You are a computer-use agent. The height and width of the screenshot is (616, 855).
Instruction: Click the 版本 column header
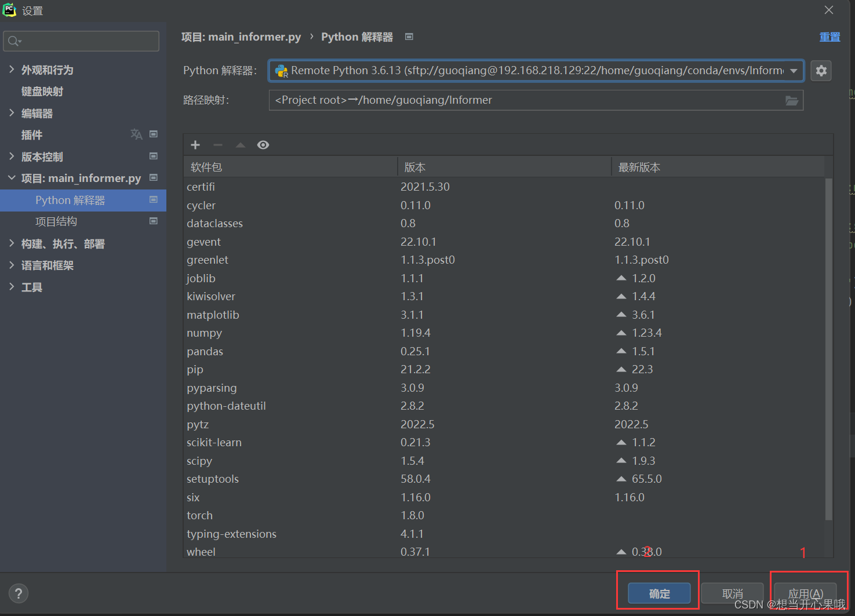click(504, 167)
